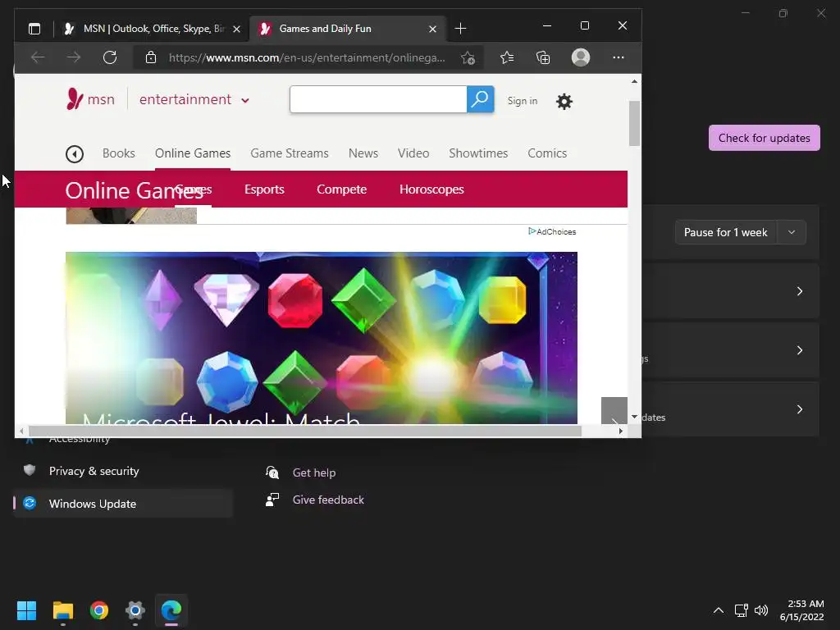Open the Books section
Screen dimensions: 840x630
pyautogui.click(x=118, y=153)
